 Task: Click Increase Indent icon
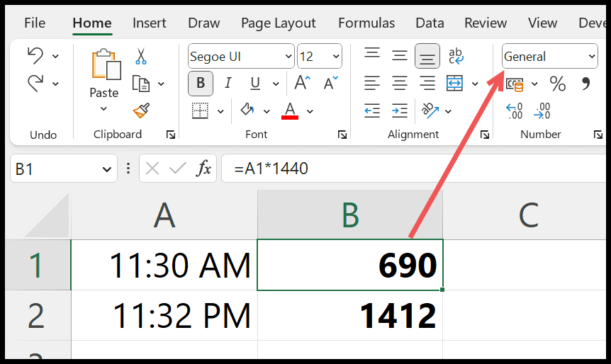(x=399, y=111)
